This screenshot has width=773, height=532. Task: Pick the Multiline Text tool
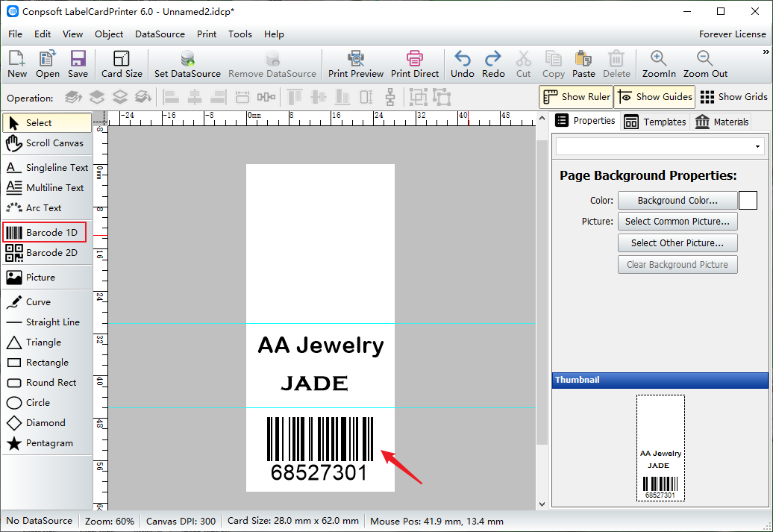pos(47,188)
